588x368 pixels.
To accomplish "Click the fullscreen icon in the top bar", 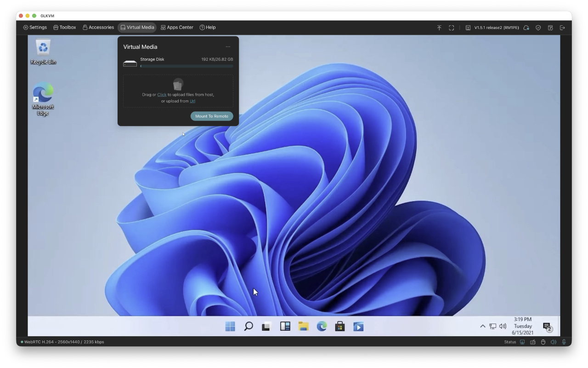I will (x=451, y=28).
